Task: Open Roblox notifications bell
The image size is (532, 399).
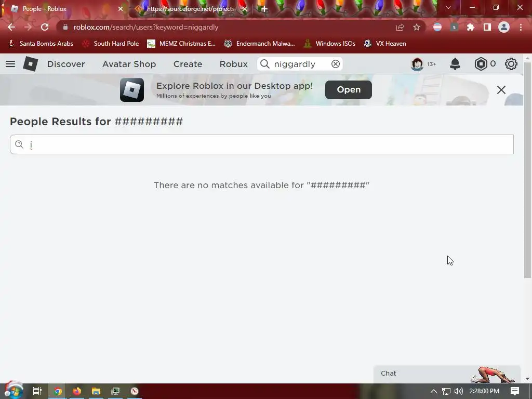Action: 455,64
